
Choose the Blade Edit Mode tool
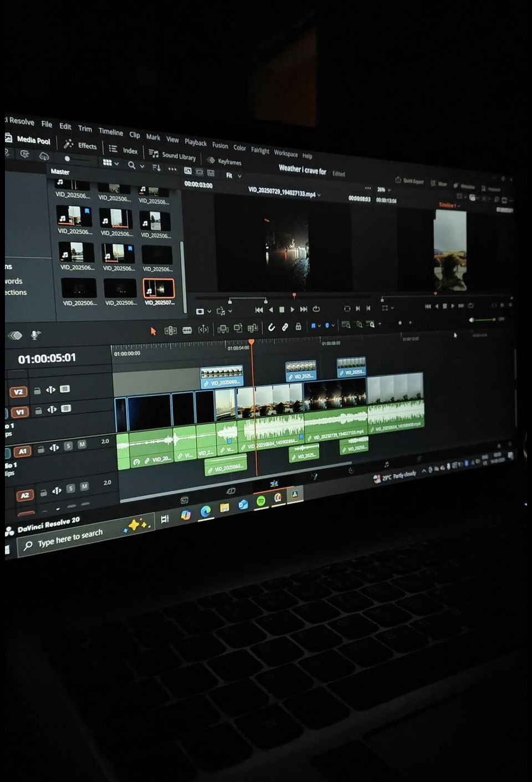[187, 330]
